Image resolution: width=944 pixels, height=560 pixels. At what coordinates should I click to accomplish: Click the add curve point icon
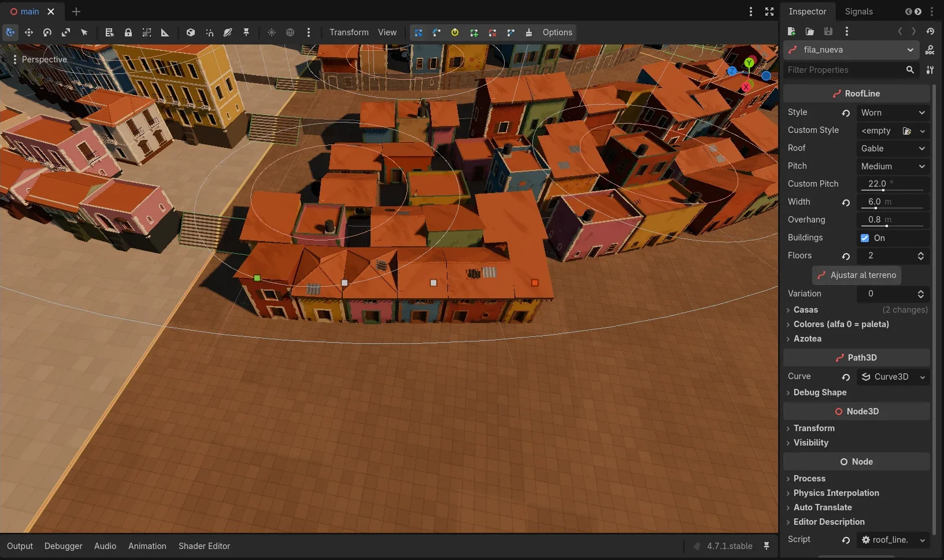474,32
